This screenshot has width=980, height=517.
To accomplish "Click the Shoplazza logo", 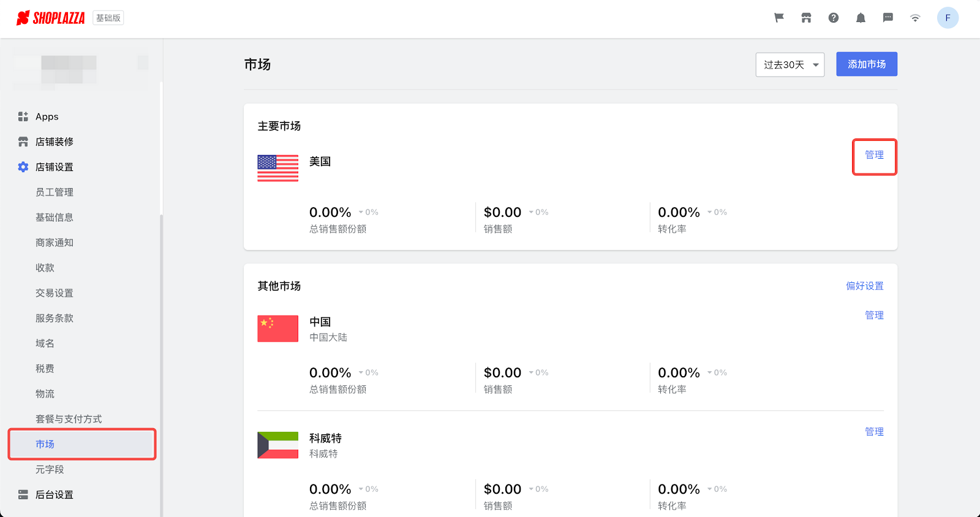I will 51,18.
